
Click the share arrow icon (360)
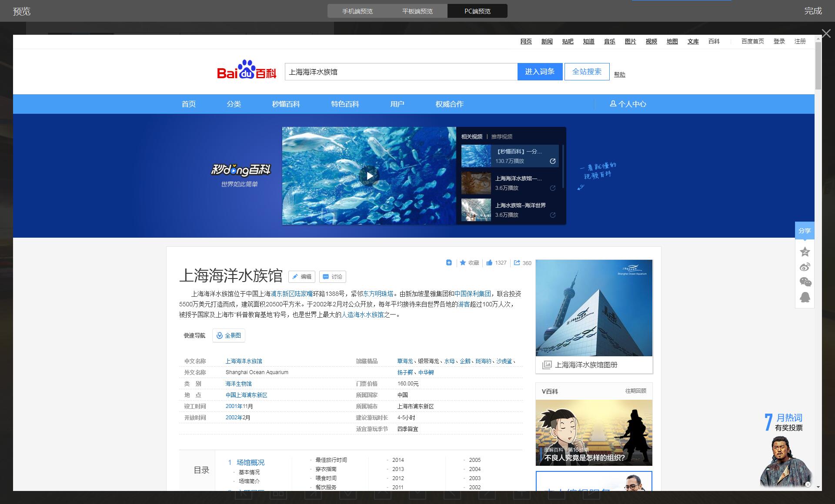(517, 262)
